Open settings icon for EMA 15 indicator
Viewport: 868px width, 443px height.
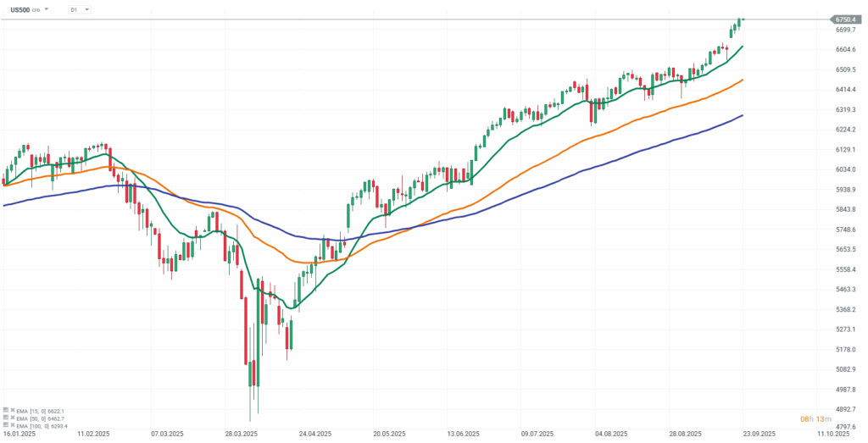tap(5, 411)
